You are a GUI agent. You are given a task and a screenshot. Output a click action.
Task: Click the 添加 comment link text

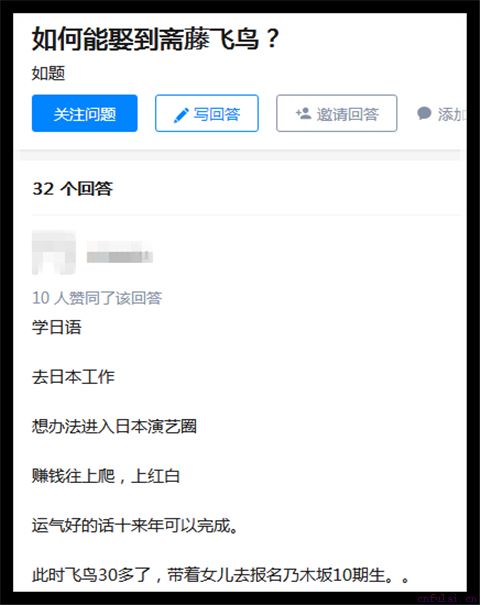(451, 115)
